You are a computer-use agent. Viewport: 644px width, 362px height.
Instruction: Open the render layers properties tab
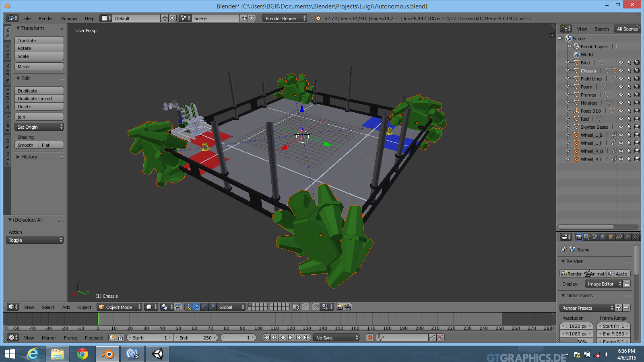(x=587, y=237)
